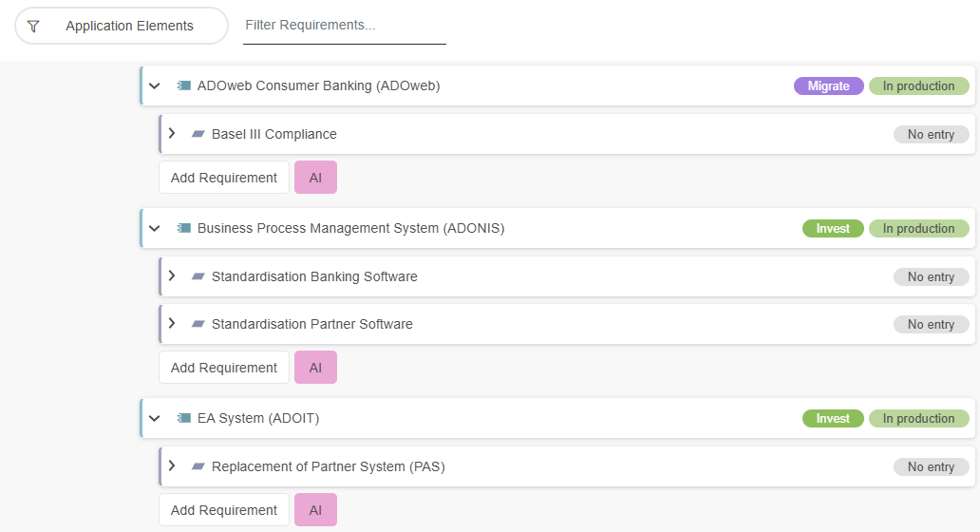The height and width of the screenshot is (532, 980).
Task: Expand the Standardisation Banking Software requirement
Action: 172,275
